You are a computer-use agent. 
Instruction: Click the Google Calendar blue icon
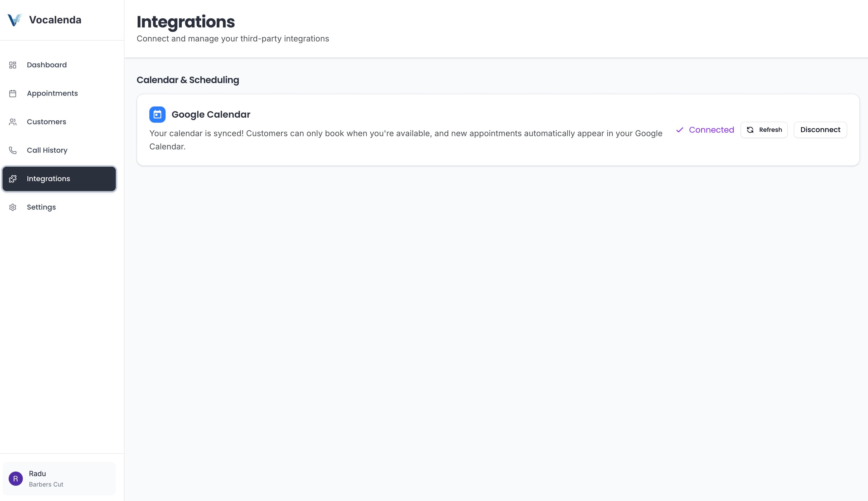click(157, 114)
